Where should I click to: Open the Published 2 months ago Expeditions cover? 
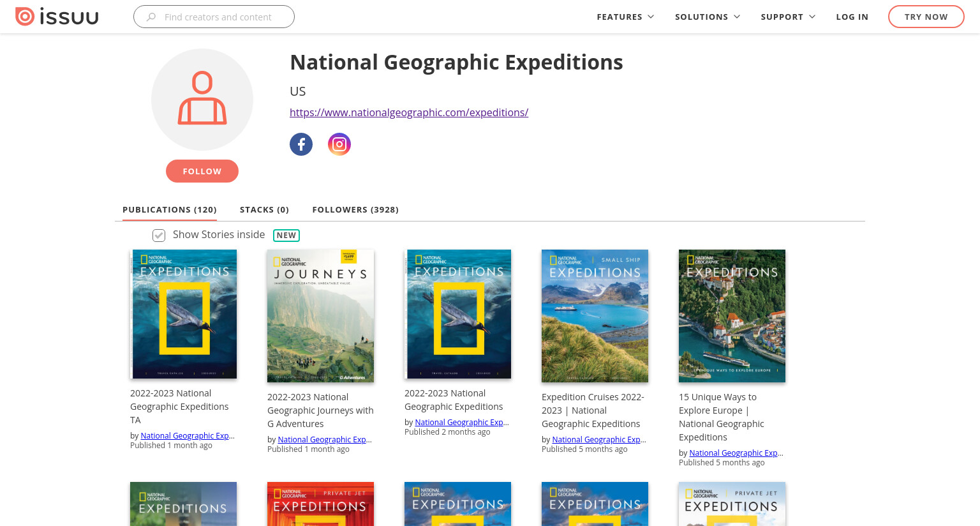click(457, 314)
